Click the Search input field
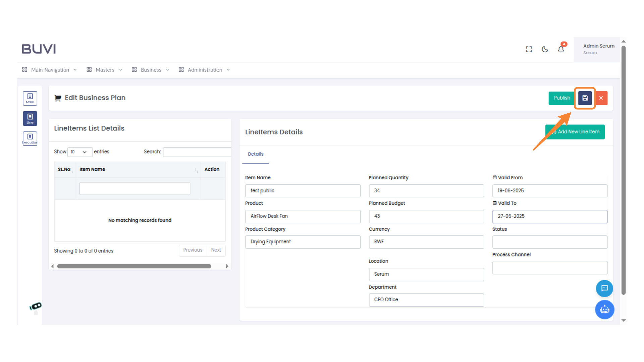Image resolution: width=644 pixels, height=362 pixels. (x=197, y=152)
